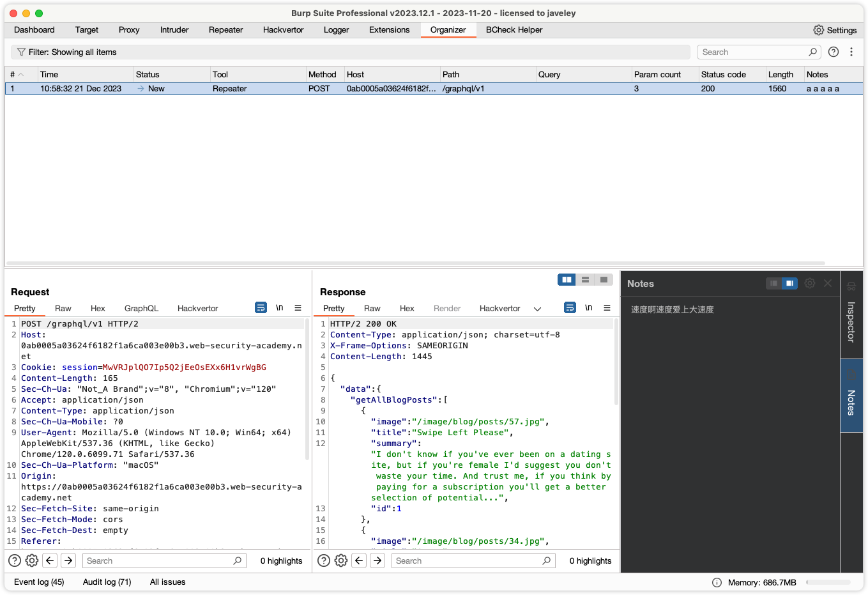This screenshot has width=868, height=595.
Task: Toggle word wrap in the Response panel
Action: [x=570, y=307]
